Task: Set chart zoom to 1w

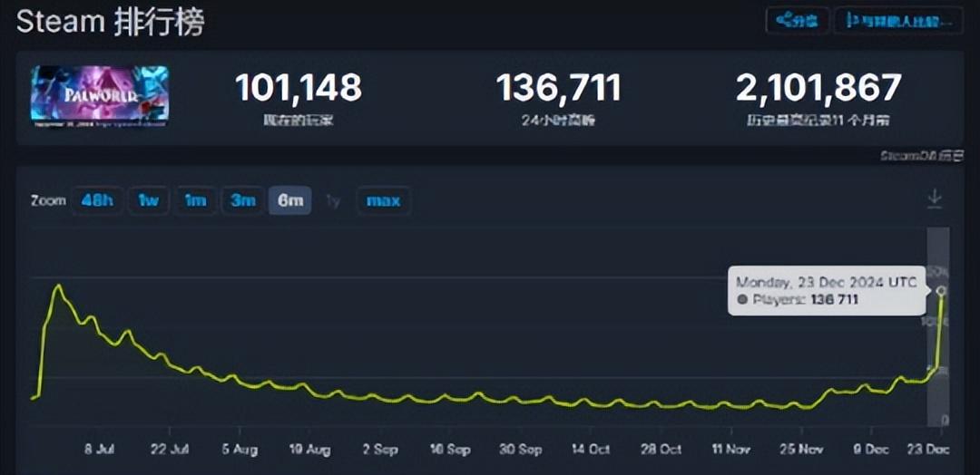Action: 149,200
